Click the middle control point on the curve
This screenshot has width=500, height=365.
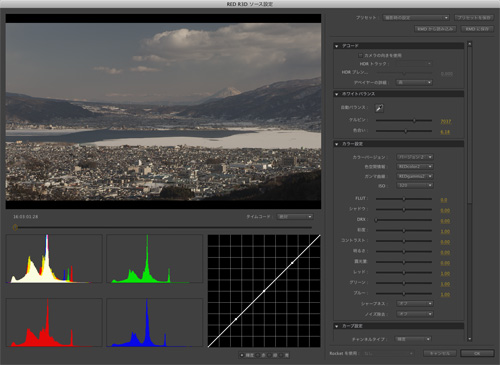pyautogui.click(x=264, y=291)
